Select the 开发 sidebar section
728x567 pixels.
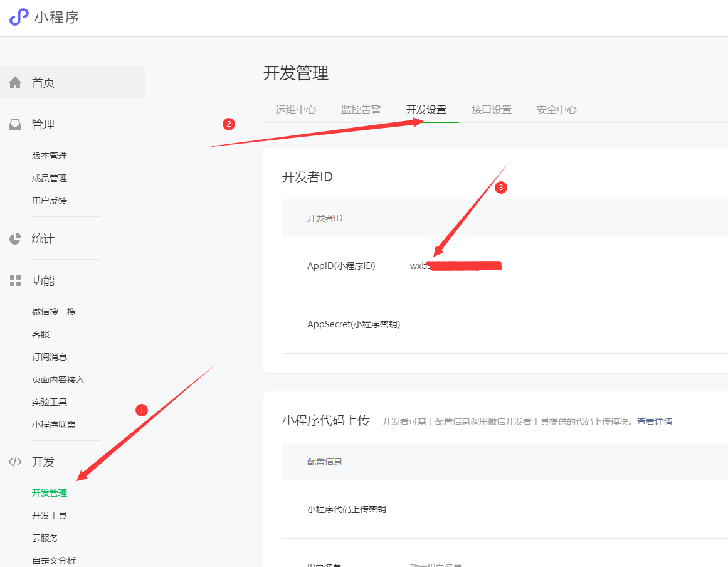pyautogui.click(x=43, y=462)
